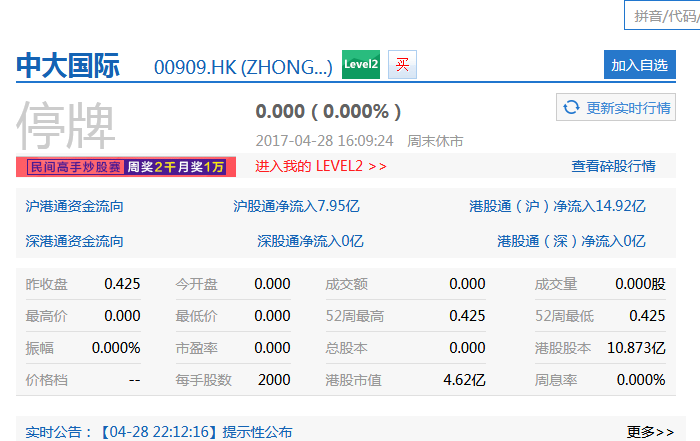The height and width of the screenshot is (441, 700).
Task: Click 周息率 value 0.000%
Action: [x=641, y=380]
